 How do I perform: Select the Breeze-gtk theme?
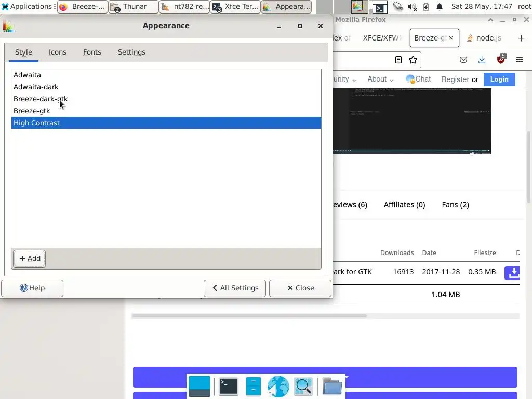[166, 111]
